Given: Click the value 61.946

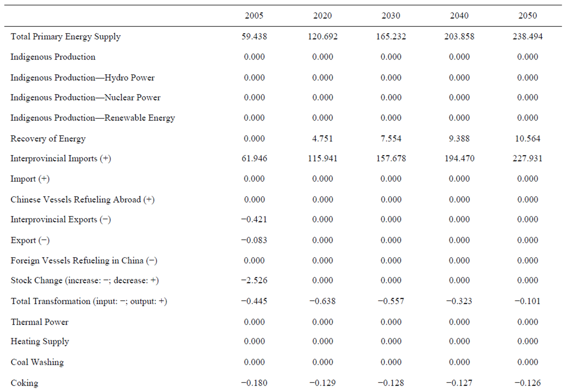Looking at the screenshot, I should [254, 158].
